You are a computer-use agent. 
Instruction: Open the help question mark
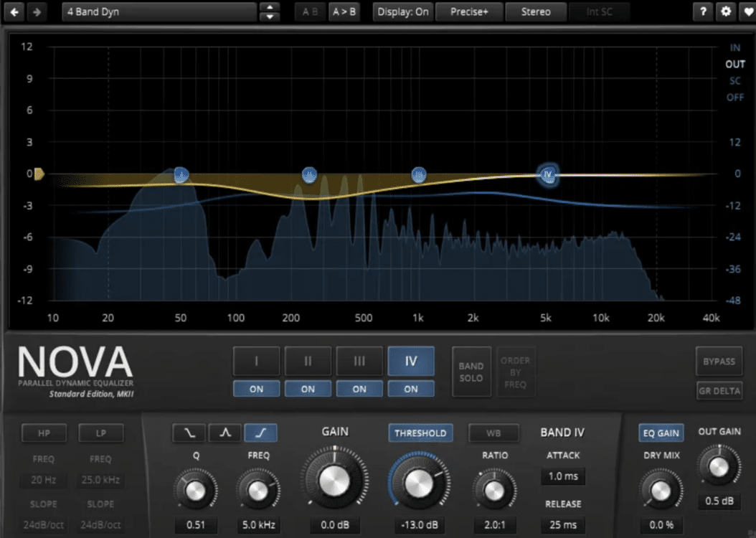tap(702, 12)
